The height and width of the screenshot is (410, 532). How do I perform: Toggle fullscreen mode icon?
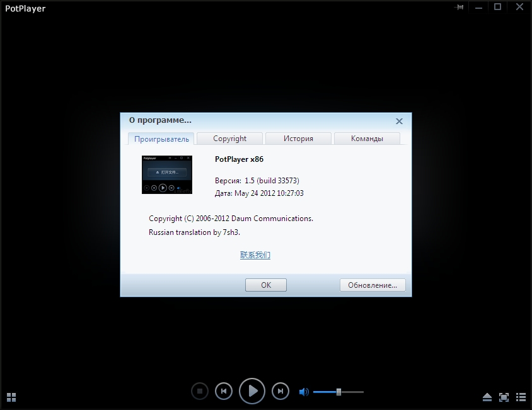tap(504, 397)
